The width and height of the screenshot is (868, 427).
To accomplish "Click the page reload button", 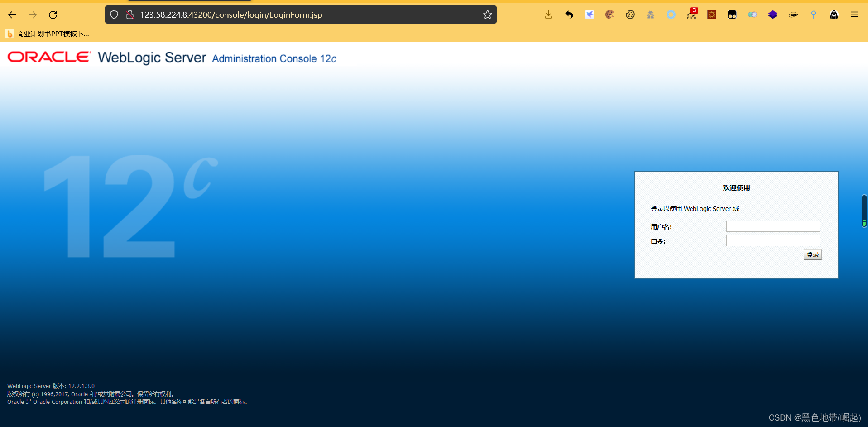I will click(x=53, y=14).
